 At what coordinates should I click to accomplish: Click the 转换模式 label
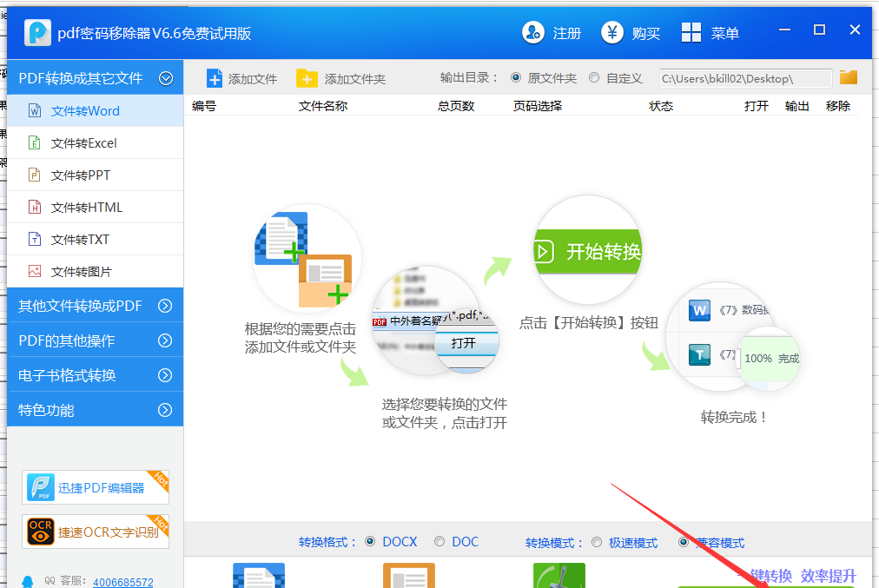[x=554, y=543]
